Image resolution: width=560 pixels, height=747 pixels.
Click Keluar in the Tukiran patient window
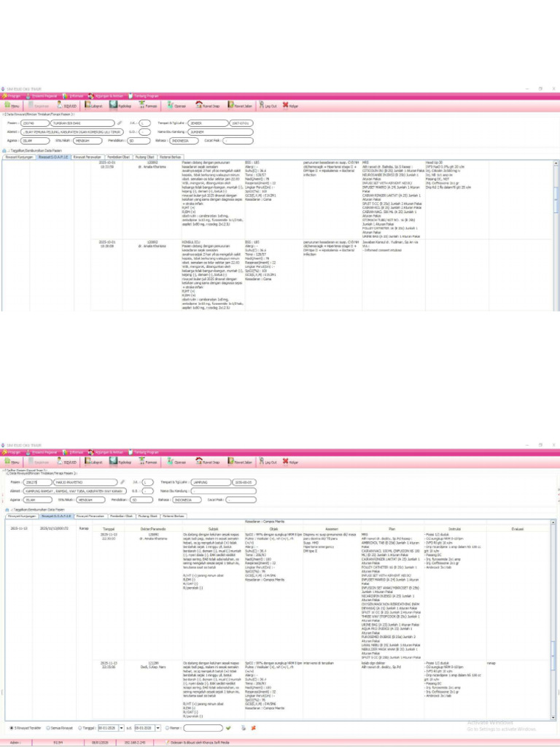click(290, 106)
